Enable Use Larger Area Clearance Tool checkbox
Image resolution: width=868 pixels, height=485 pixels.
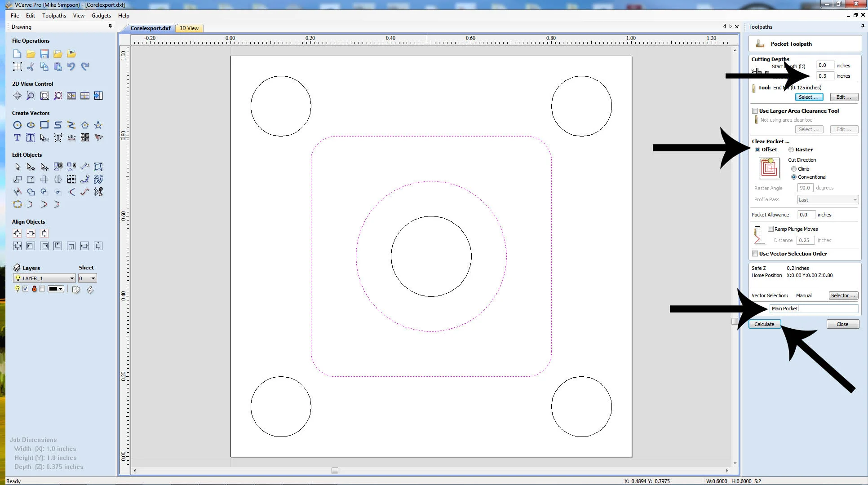755,111
